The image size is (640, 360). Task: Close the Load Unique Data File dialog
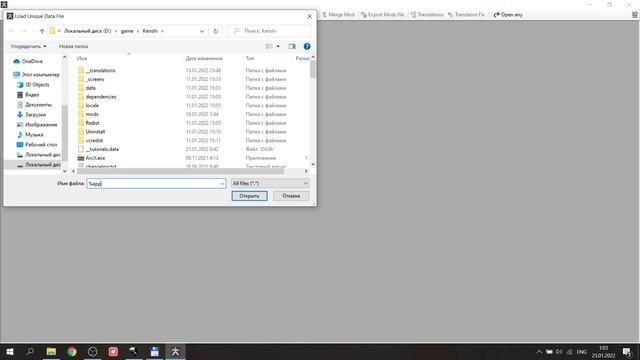click(x=309, y=16)
